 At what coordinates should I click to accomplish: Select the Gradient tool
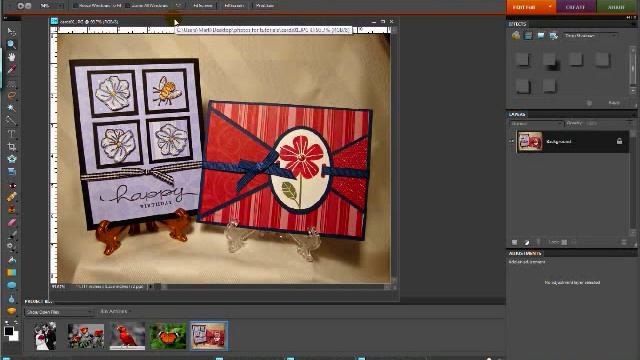[x=11, y=272]
